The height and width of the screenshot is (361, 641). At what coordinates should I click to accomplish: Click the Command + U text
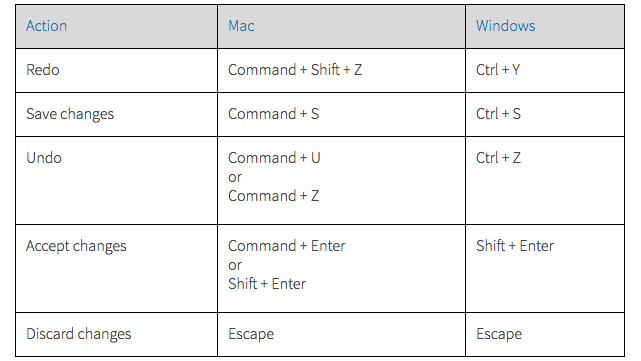[274, 158]
